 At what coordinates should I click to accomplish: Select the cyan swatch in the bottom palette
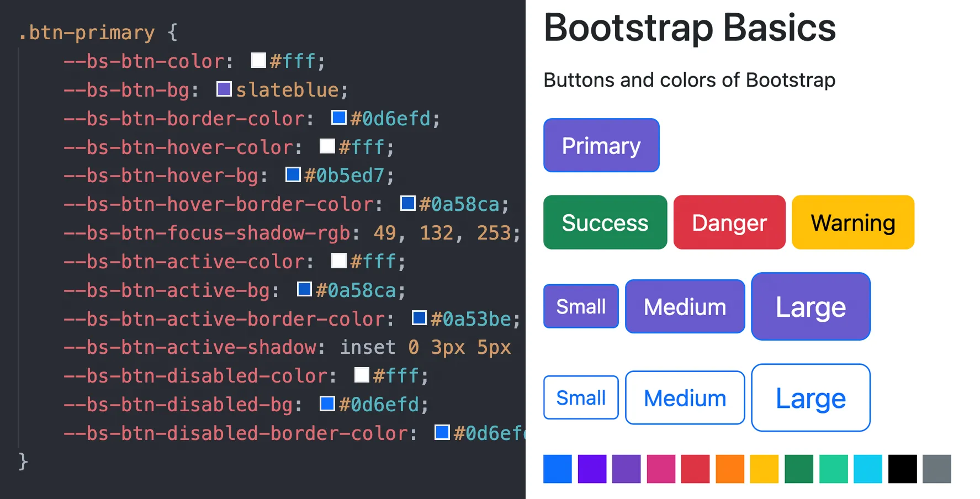[867, 469]
